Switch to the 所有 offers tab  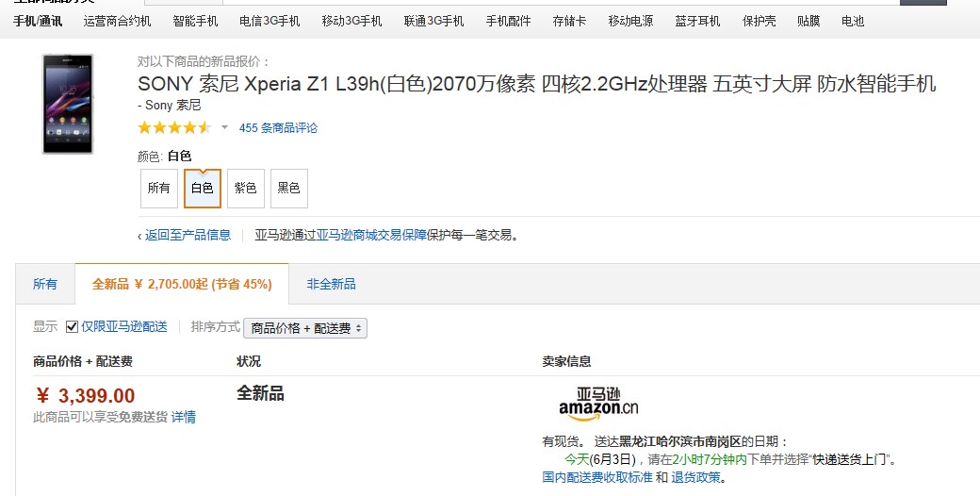[45, 284]
